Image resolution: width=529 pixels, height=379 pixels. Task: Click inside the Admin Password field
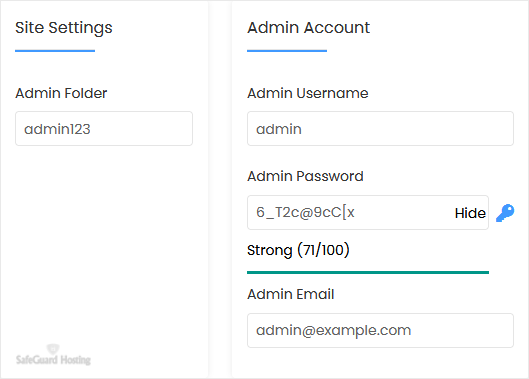351,212
